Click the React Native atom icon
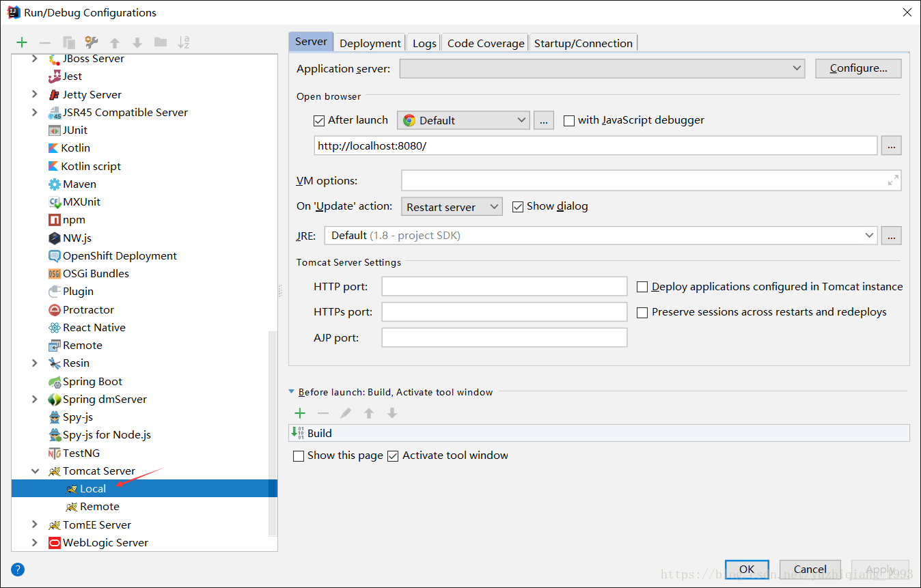This screenshot has width=921, height=588. (x=55, y=328)
